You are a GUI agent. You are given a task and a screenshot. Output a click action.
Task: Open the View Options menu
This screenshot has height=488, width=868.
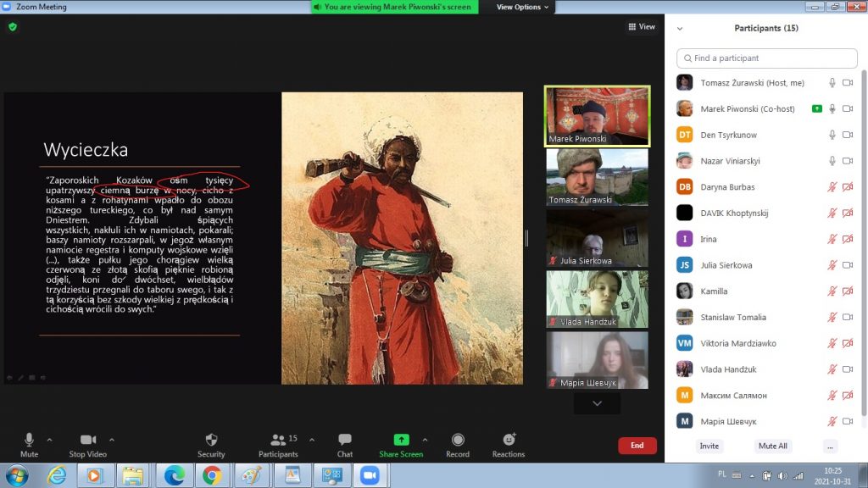pyautogui.click(x=522, y=7)
